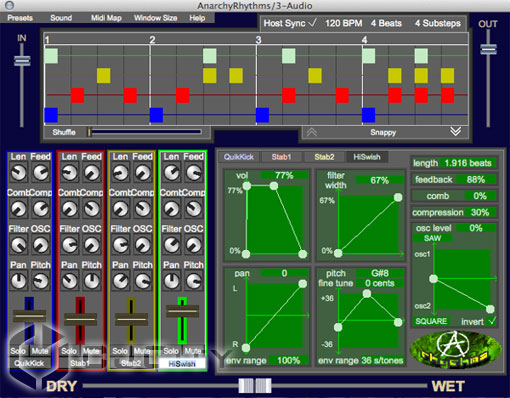Click HiSwish channel Comp knob
Viewport: 510px width, 398px height.
(194, 209)
